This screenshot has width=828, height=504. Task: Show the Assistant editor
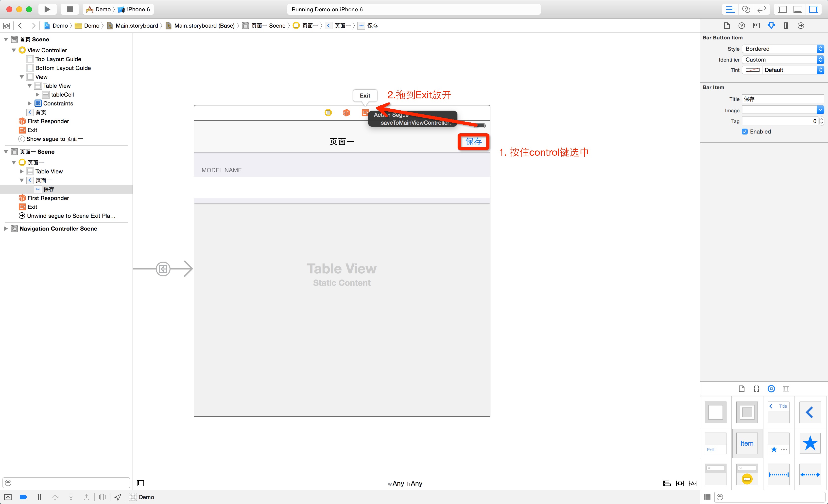pyautogui.click(x=746, y=9)
